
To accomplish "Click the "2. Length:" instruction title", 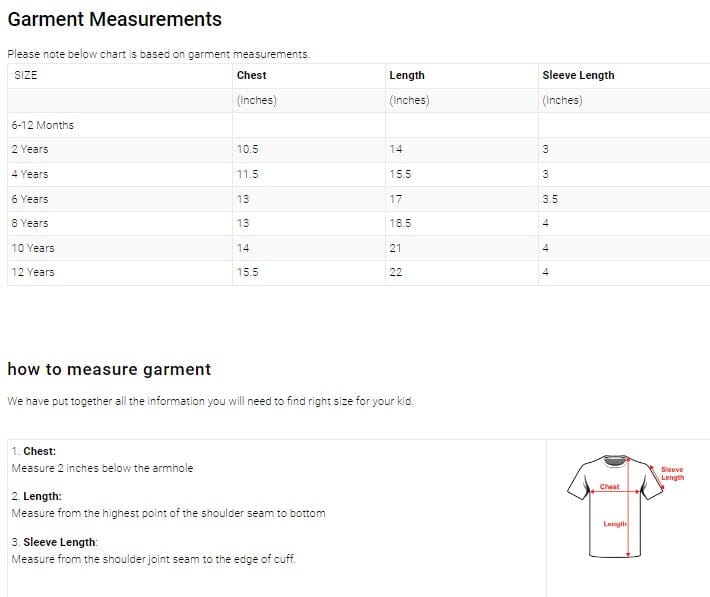I will (x=36, y=496).
